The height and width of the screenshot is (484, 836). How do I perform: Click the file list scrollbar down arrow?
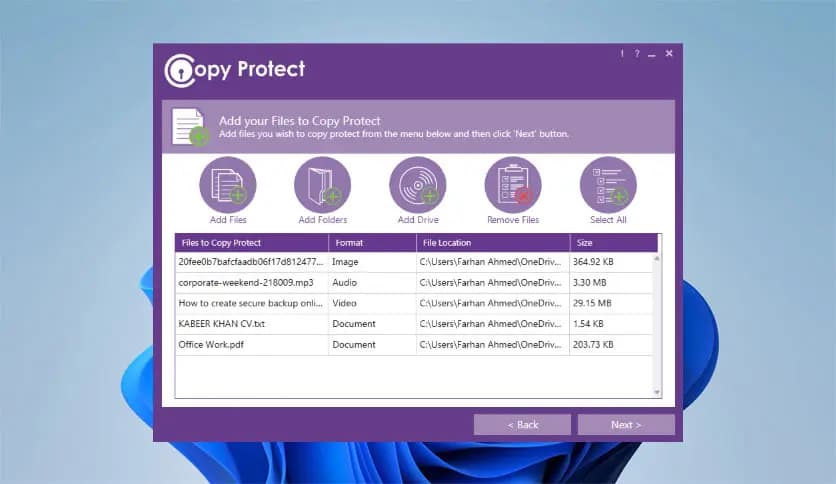pos(657,392)
